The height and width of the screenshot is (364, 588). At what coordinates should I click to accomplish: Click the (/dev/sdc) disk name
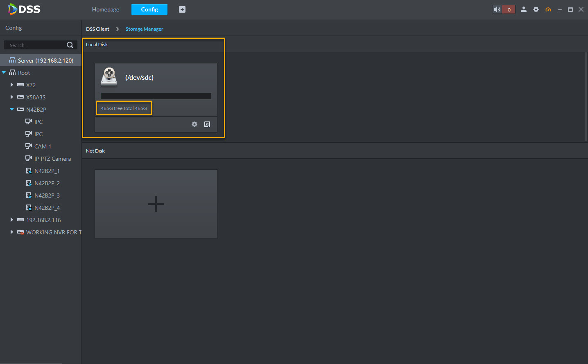point(139,77)
